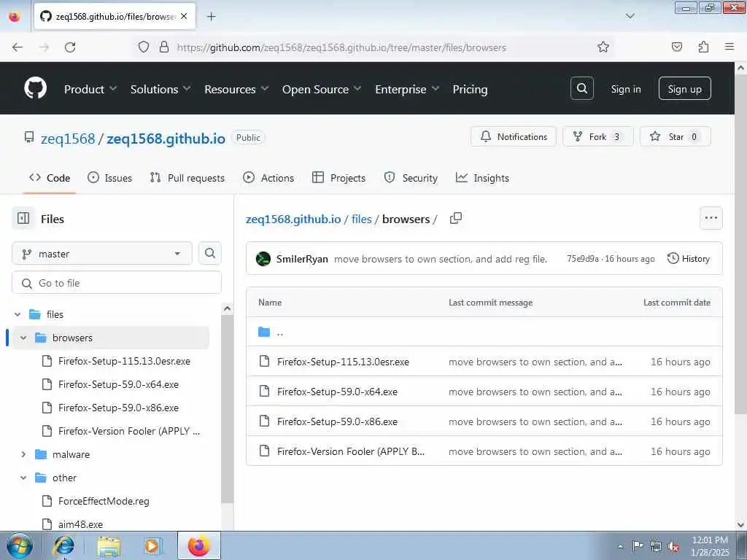747x560 pixels.
Task: Click the Notifications button
Action: (514, 136)
